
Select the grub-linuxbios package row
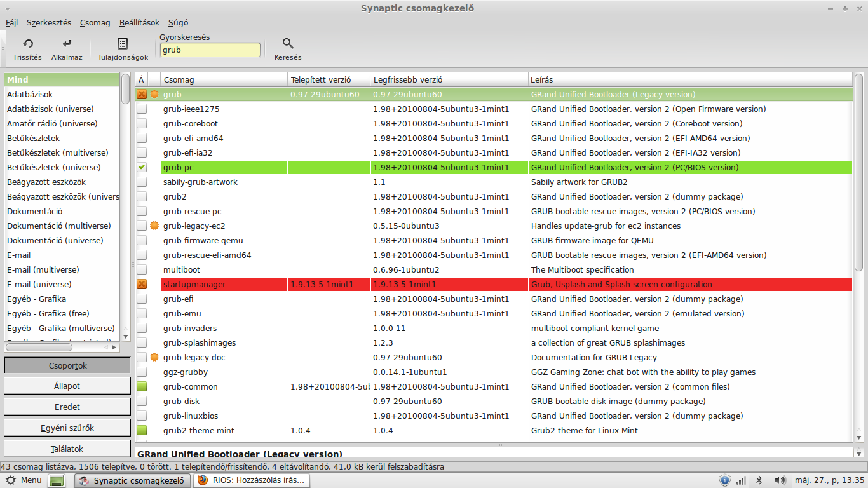click(494, 416)
